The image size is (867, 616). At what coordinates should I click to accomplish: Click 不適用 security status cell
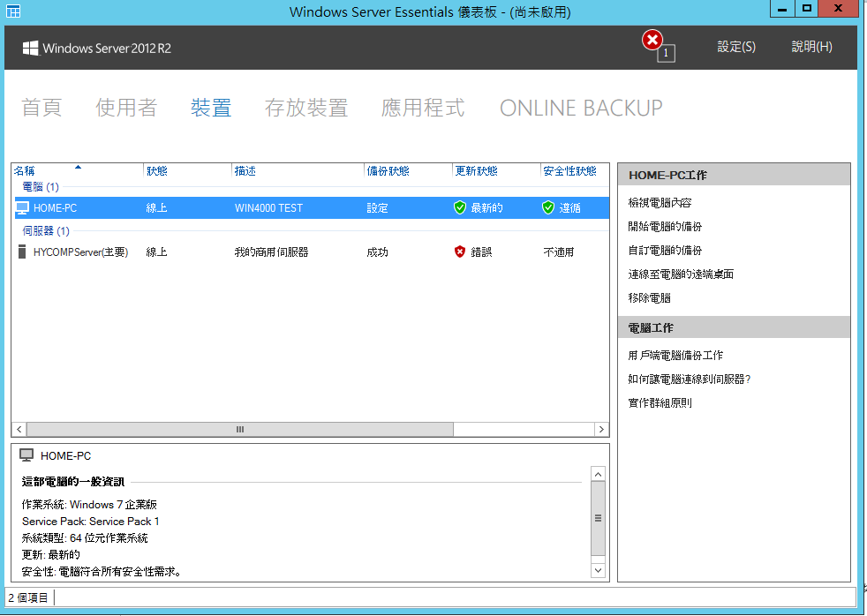coord(559,252)
